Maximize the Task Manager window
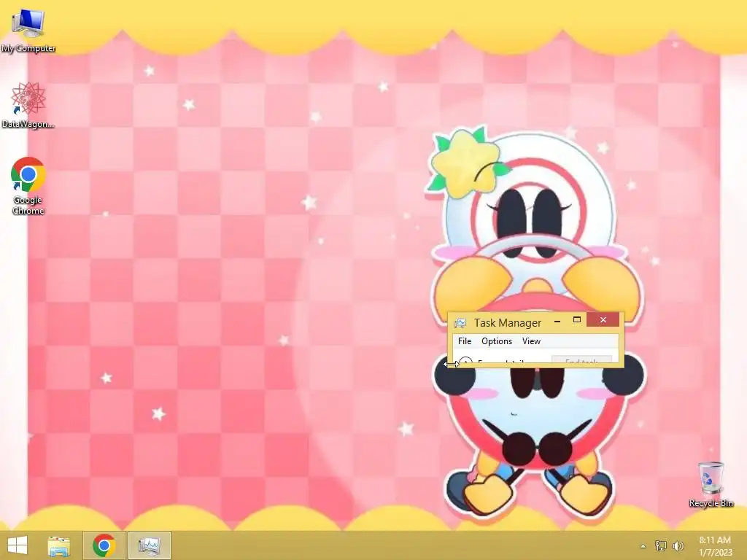Viewport: 747px width, 560px height. (x=576, y=320)
